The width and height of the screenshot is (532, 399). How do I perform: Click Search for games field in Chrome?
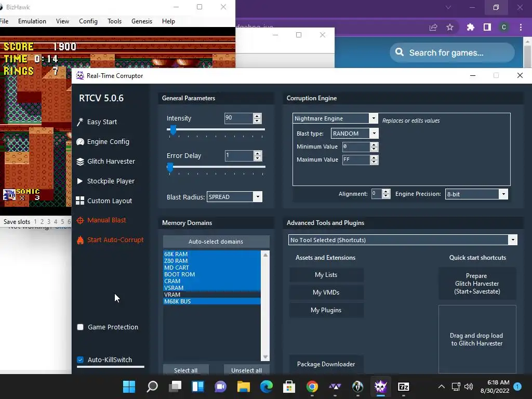(452, 52)
